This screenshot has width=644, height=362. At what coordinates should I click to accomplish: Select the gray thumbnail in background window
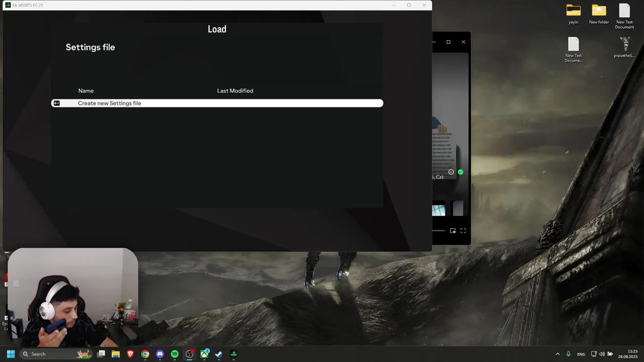(457, 209)
